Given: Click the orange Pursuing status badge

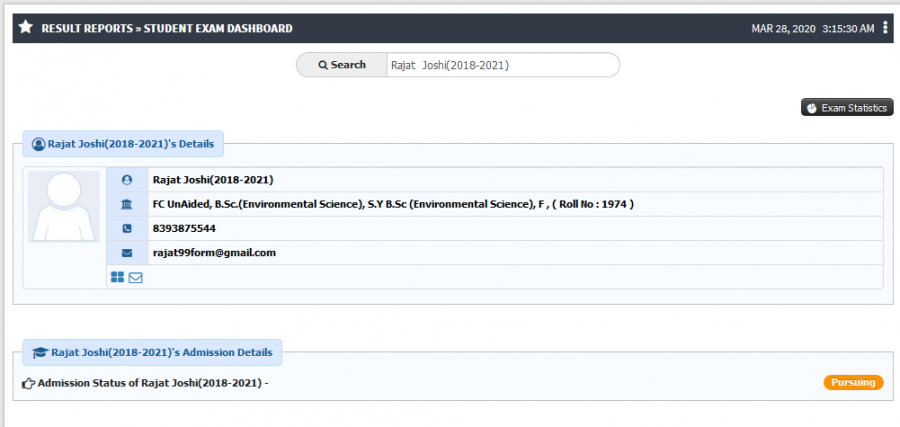Looking at the screenshot, I should pos(853,382).
